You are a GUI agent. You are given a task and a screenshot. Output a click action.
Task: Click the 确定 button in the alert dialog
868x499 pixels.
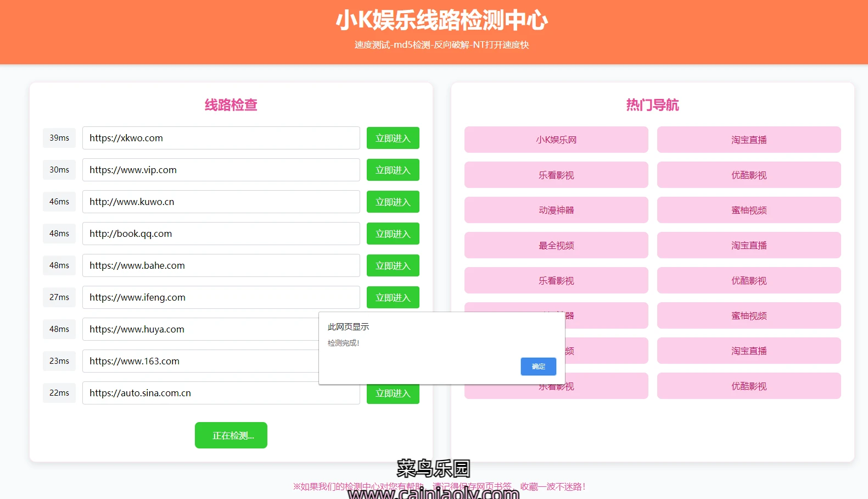coord(538,367)
